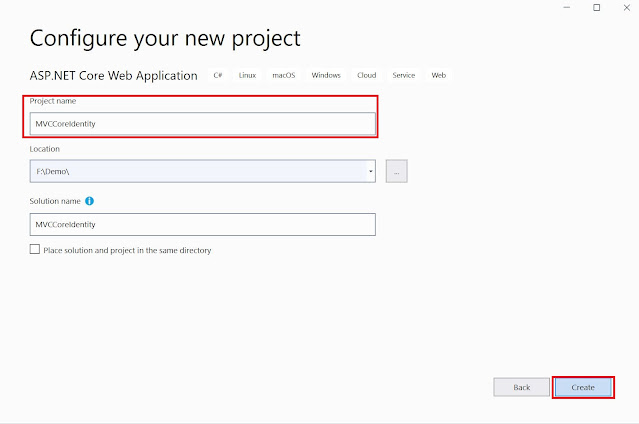Click the macOS tag

tap(284, 75)
